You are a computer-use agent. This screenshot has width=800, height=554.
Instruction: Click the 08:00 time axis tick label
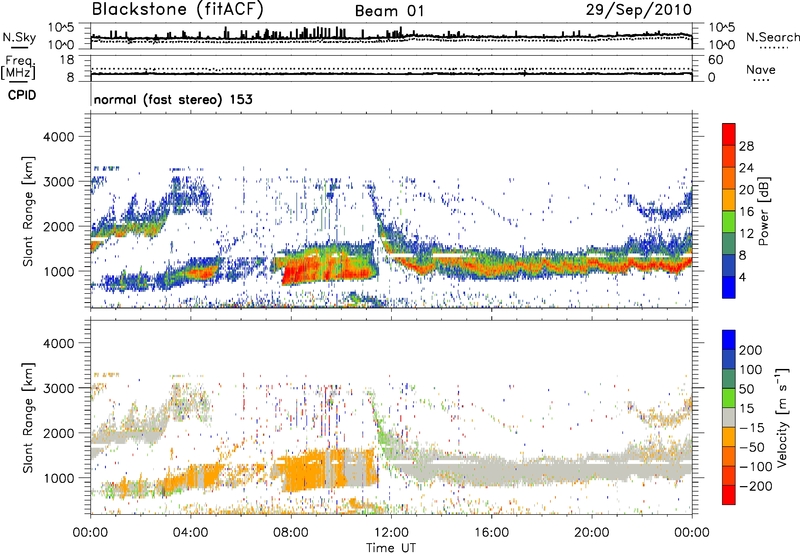290,533
